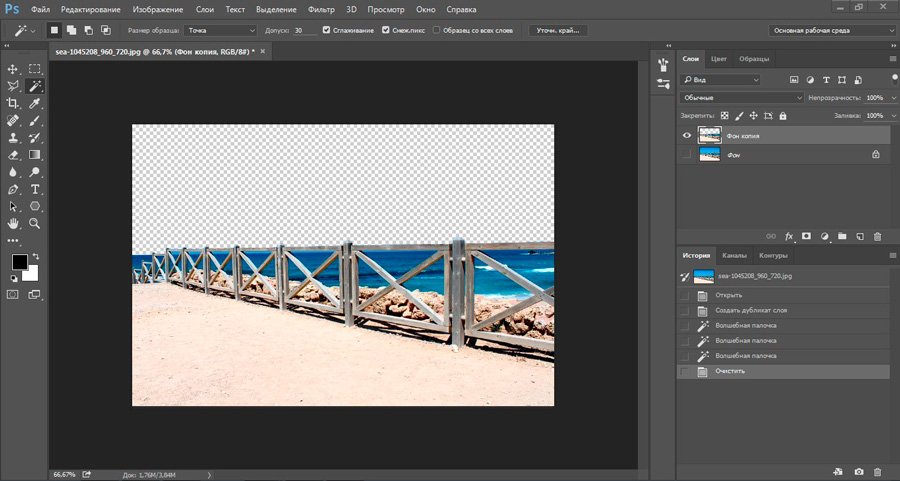Select the Crop tool
Viewport: 900px width, 481px height.
pos(13,103)
